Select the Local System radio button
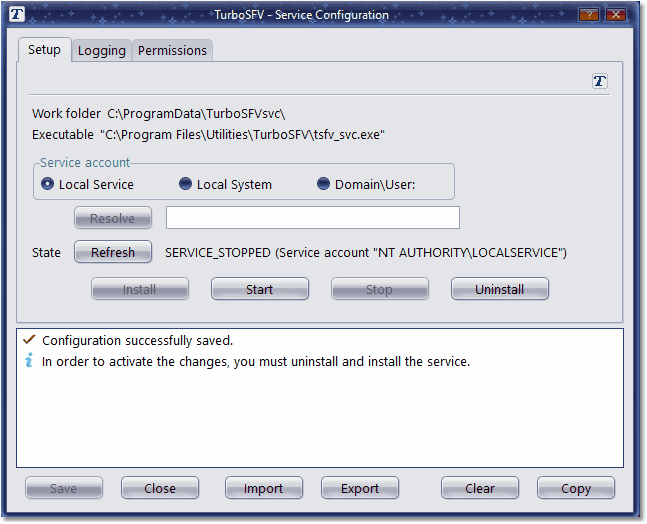The image size is (647, 524). click(x=185, y=184)
